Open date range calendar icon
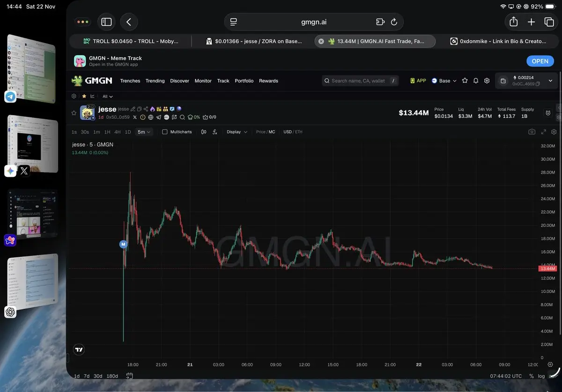The image size is (562, 392). [129, 376]
